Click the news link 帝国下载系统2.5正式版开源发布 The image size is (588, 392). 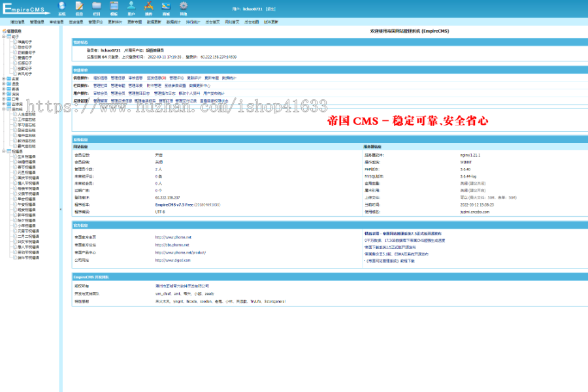pos(391,248)
